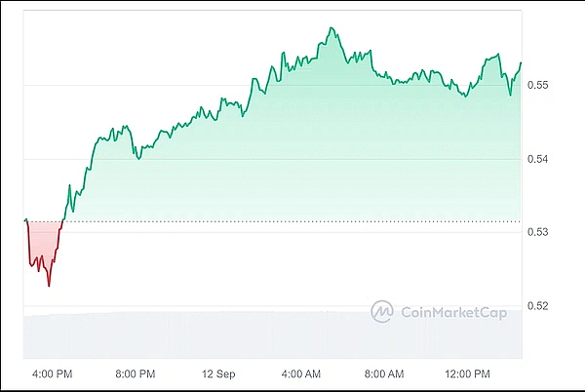Click the CoinMarketCap watermark text
585x392 pixels.
pyautogui.click(x=454, y=313)
